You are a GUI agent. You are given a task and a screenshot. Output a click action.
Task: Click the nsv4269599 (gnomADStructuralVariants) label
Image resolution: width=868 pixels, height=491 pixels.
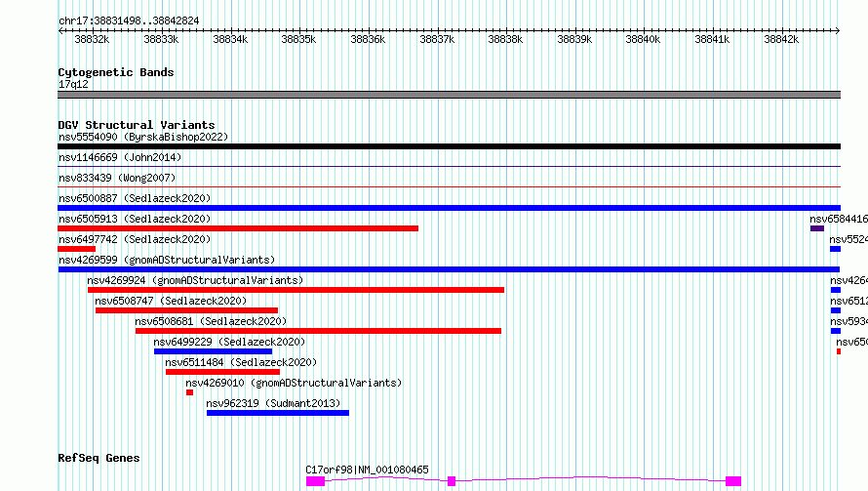167,260
